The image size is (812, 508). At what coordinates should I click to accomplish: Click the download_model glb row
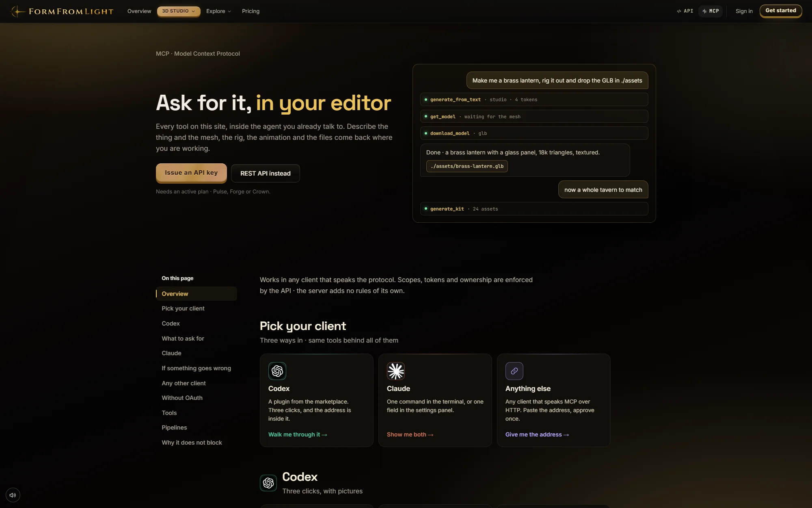point(534,133)
